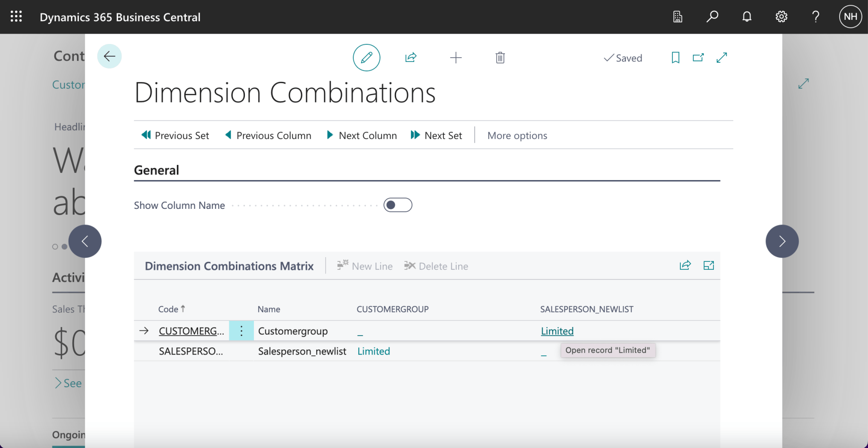Image resolution: width=868 pixels, height=448 pixels.
Task: Open the Limited link under SALESPERSON_NEWLIST
Action: pyautogui.click(x=557, y=331)
